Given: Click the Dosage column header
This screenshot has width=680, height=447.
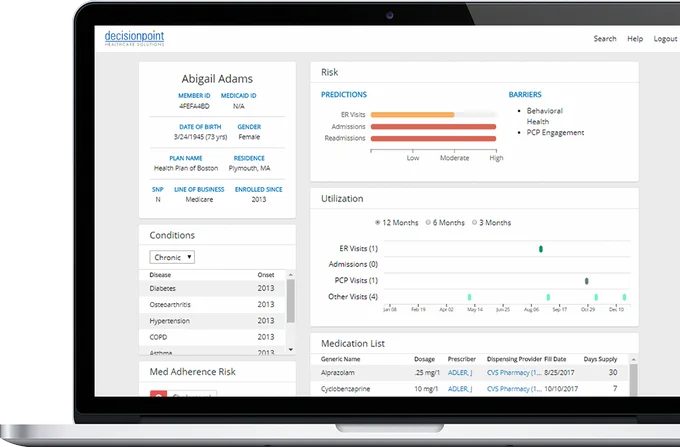Looking at the screenshot, I should tap(424, 359).
